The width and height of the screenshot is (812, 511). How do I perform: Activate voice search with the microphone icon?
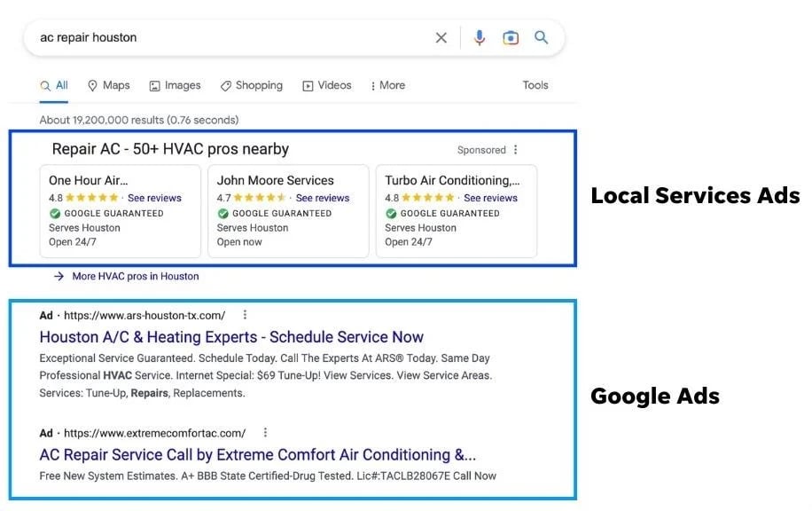point(480,37)
